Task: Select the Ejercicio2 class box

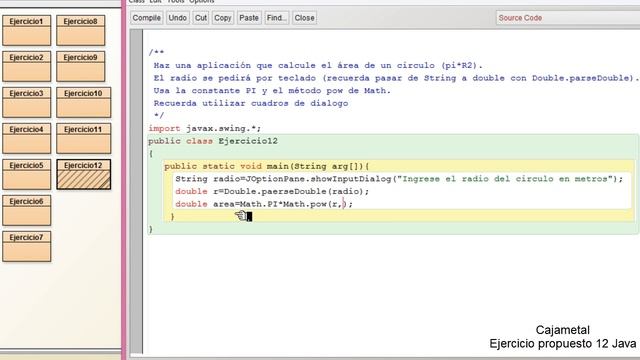Action: (27, 67)
